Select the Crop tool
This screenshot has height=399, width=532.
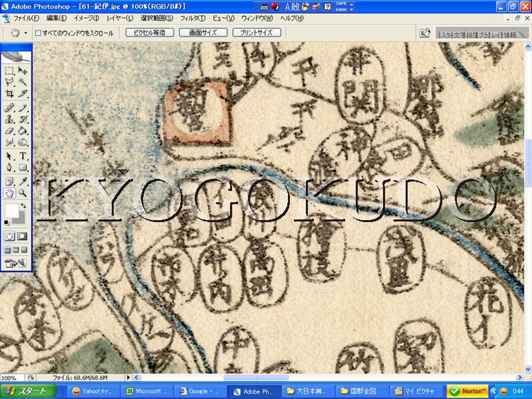click(x=9, y=93)
